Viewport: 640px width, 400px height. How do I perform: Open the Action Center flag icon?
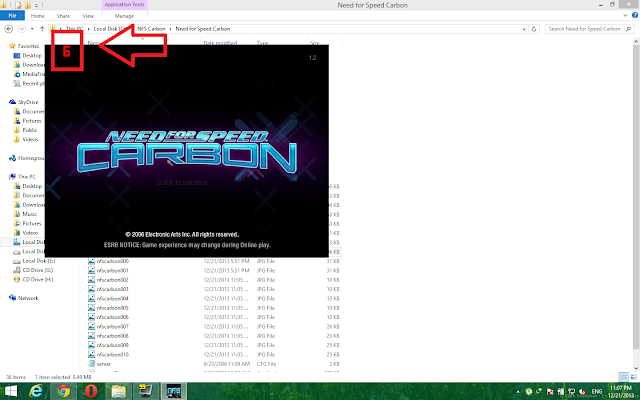point(550,392)
